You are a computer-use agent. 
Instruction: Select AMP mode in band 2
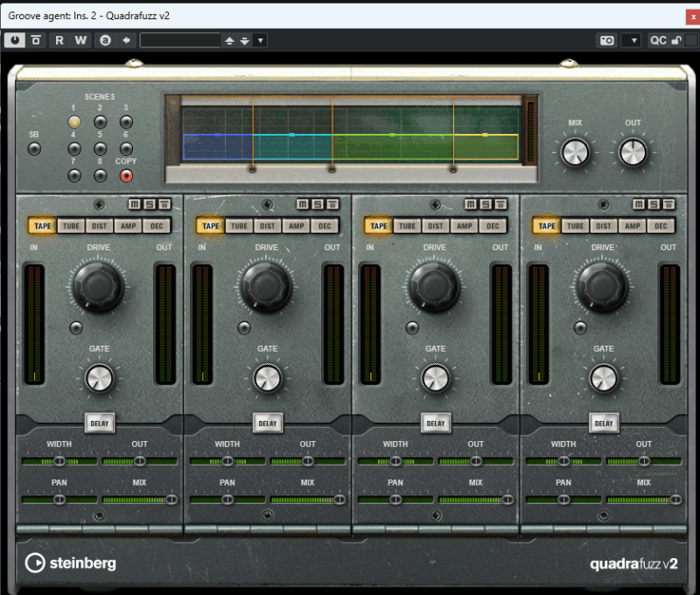tap(297, 226)
